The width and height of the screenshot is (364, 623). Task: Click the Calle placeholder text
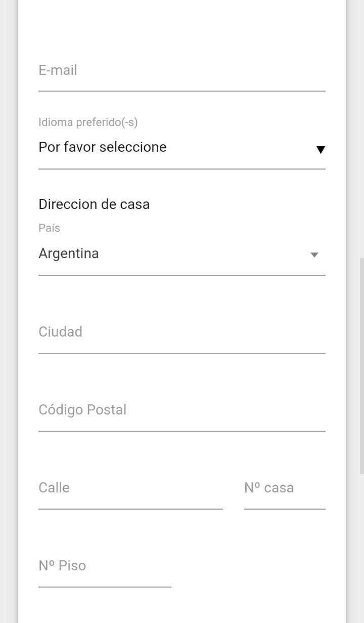tap(54, 488)
